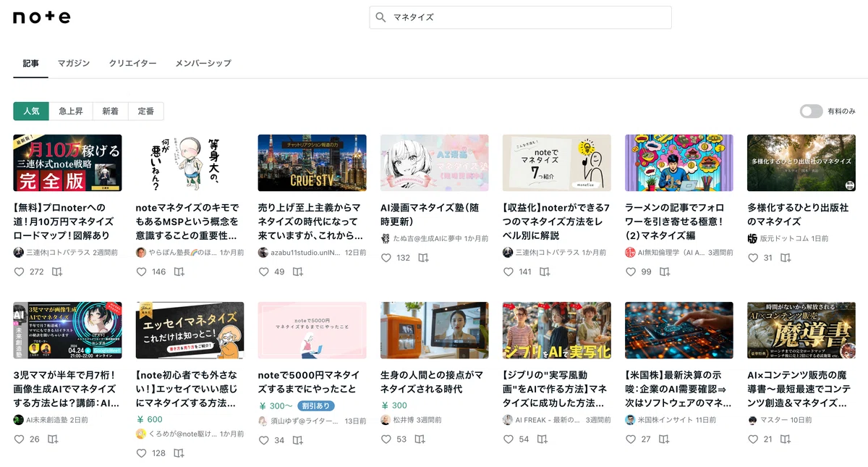Bookmark the 生身の人間との接点 article
Screen dimensions: 868x467
coord(420,439)
